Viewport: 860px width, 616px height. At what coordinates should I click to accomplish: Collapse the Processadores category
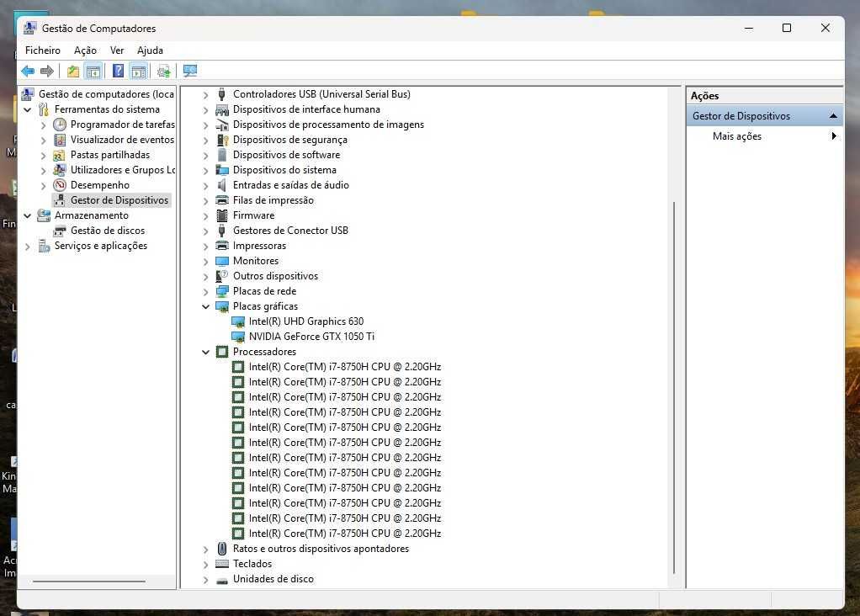coord(205,352)
